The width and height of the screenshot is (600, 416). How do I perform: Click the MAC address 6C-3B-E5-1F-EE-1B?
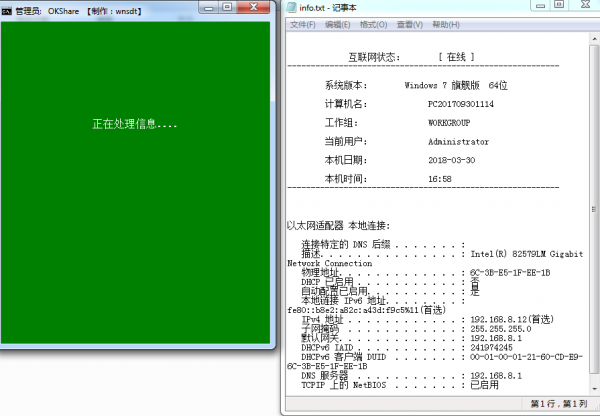[510, 272]
